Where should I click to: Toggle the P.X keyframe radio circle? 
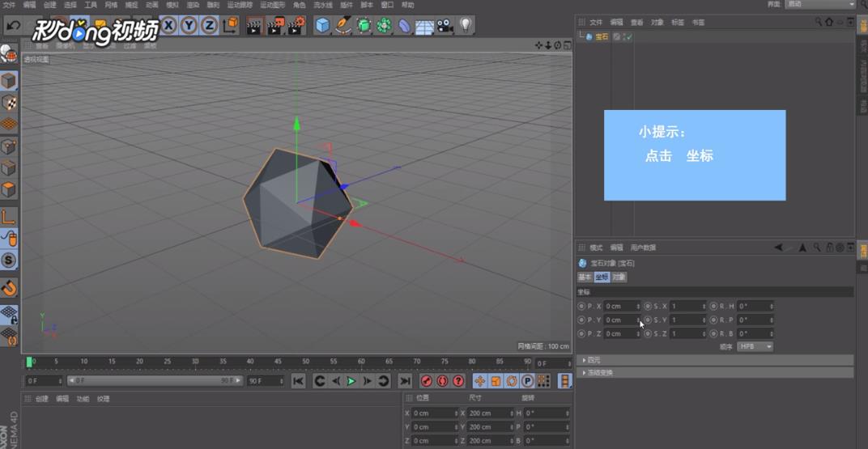pyautogui.click(x=581, y=306)
